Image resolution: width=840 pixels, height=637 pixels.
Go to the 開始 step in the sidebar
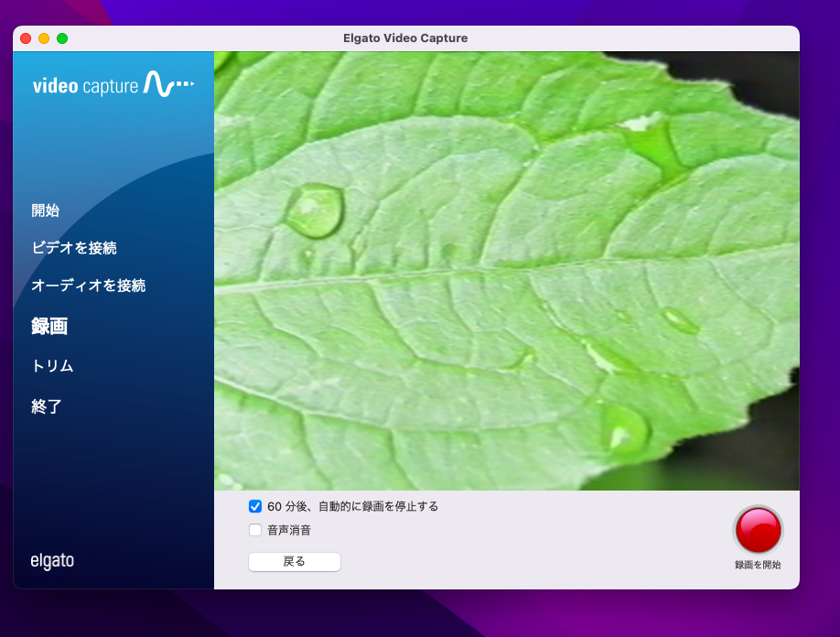[45, 211]
